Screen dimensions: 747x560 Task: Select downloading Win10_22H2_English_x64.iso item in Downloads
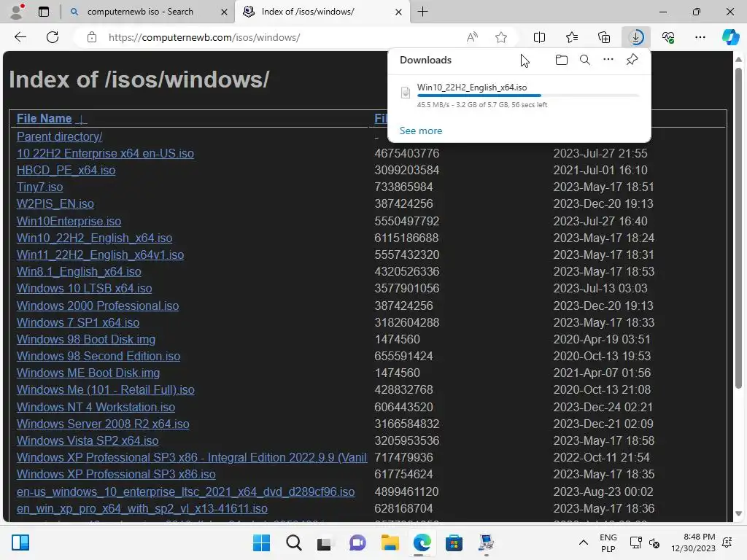coord(519,96)
